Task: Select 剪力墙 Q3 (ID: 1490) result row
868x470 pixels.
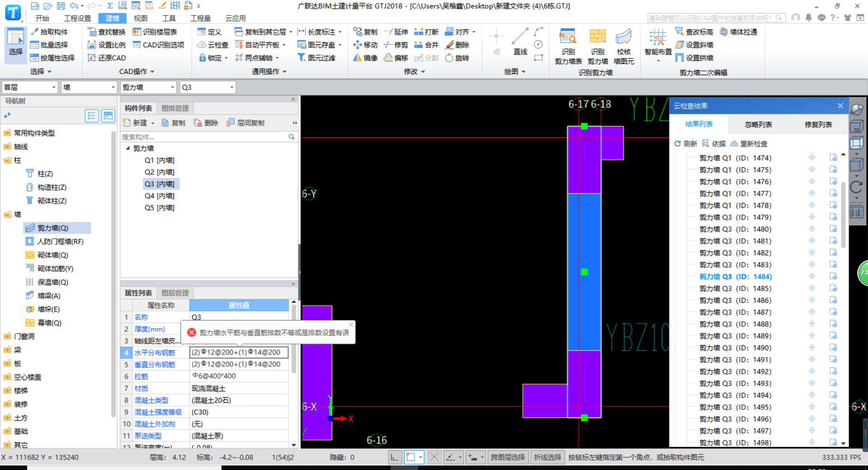Action: (735, 348)
